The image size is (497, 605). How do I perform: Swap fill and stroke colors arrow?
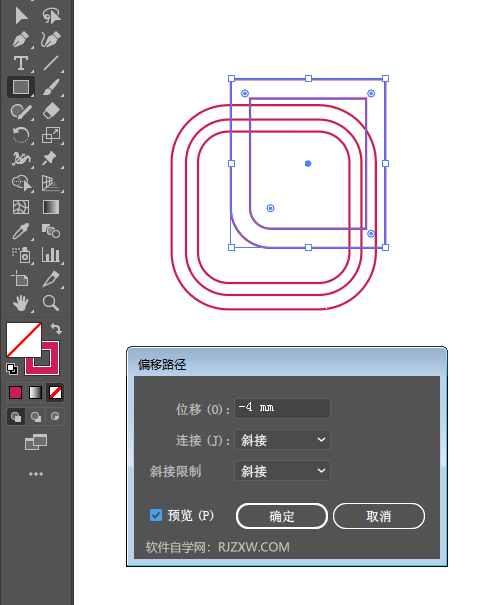pyautogui.click(x=56, y=329)
